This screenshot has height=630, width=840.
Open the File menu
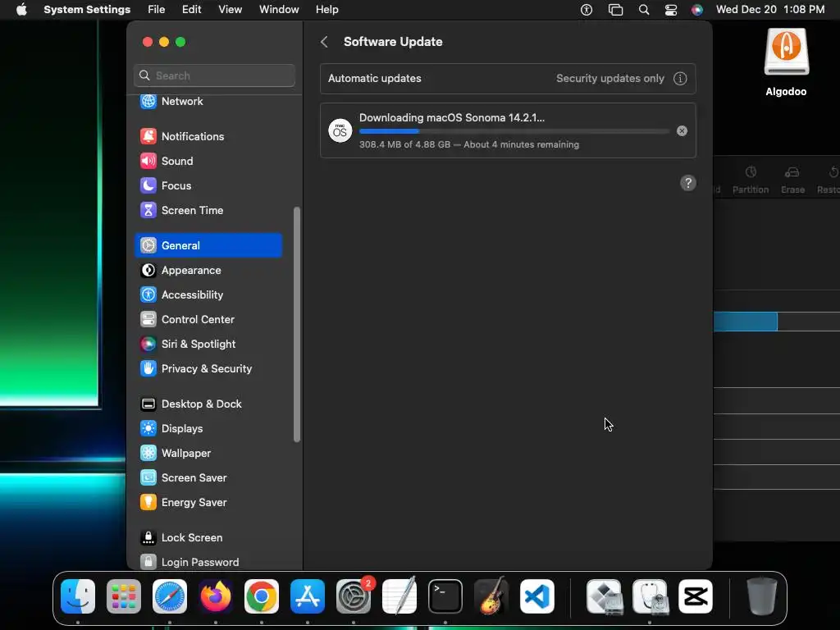pos(157,10)
